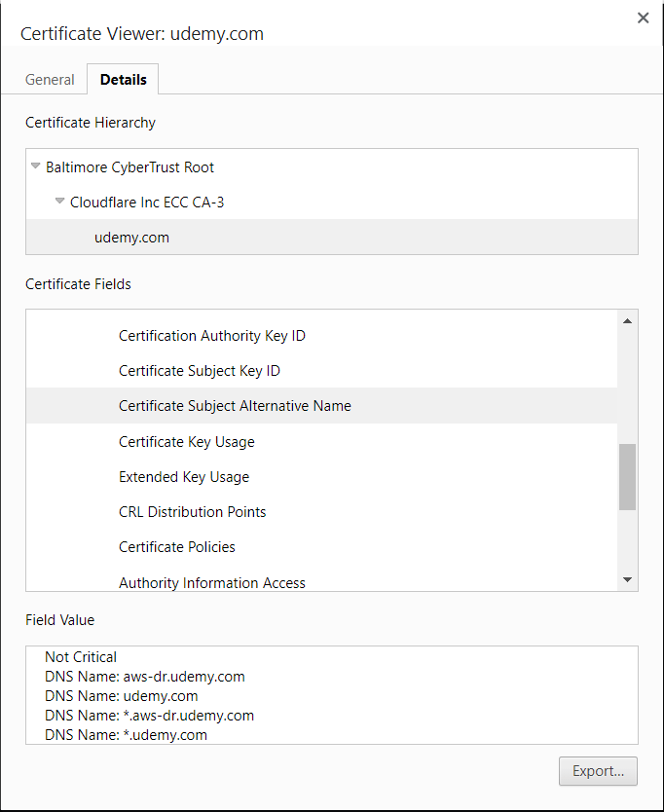This screenshot has height=812, width=664.
Task: Collapse the Baltimore CyberTrust Root node
Action: [36, 166]
